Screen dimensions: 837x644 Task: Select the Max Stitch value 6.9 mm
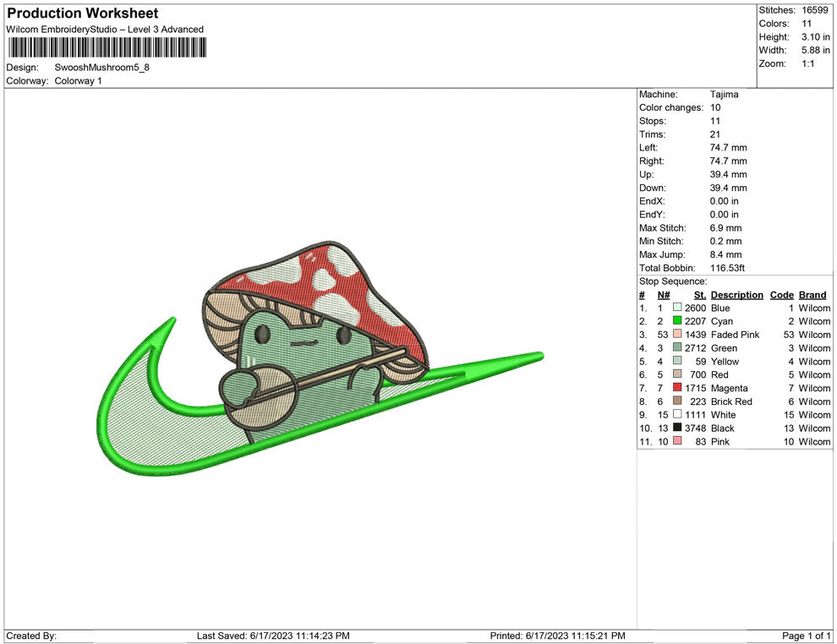pos(726,228)
